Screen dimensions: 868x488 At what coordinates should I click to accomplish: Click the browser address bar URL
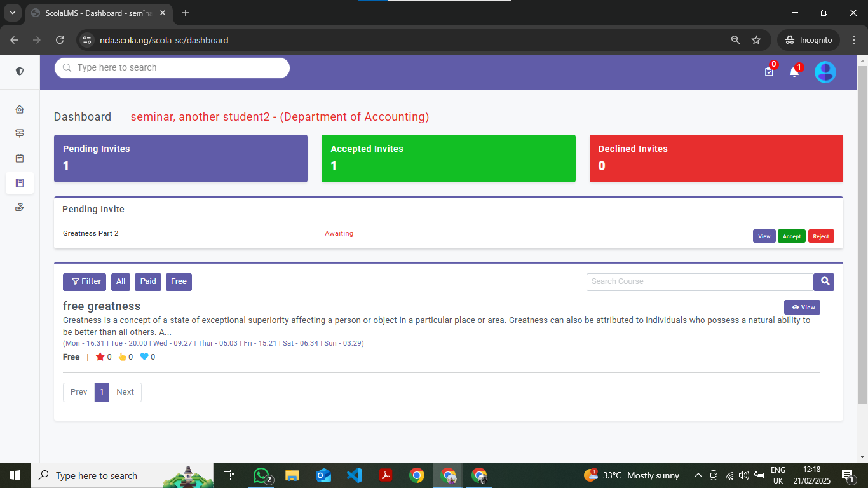(164, 40)
